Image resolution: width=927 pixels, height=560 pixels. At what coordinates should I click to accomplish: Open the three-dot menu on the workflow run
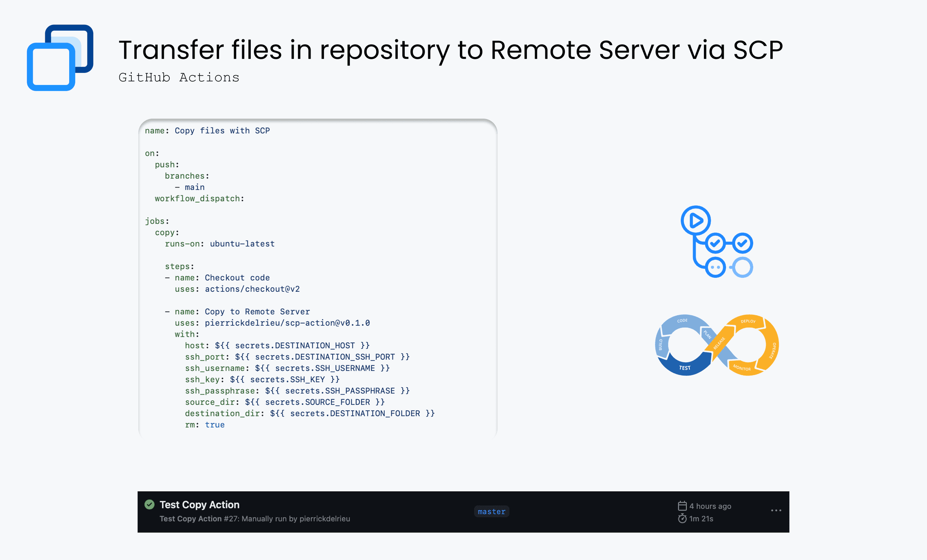(x=776, y=511)
